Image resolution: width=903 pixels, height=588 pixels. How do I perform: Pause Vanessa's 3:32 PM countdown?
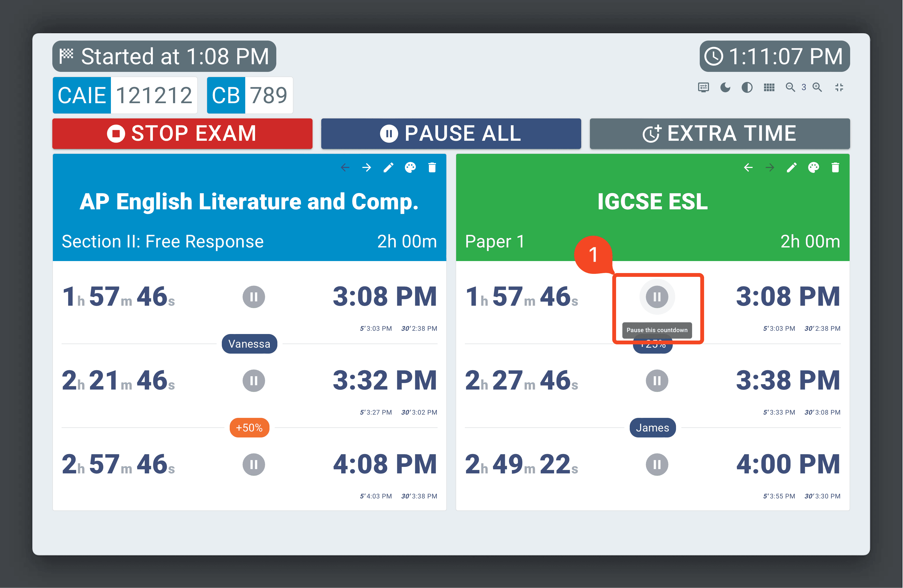pos(253,381)
